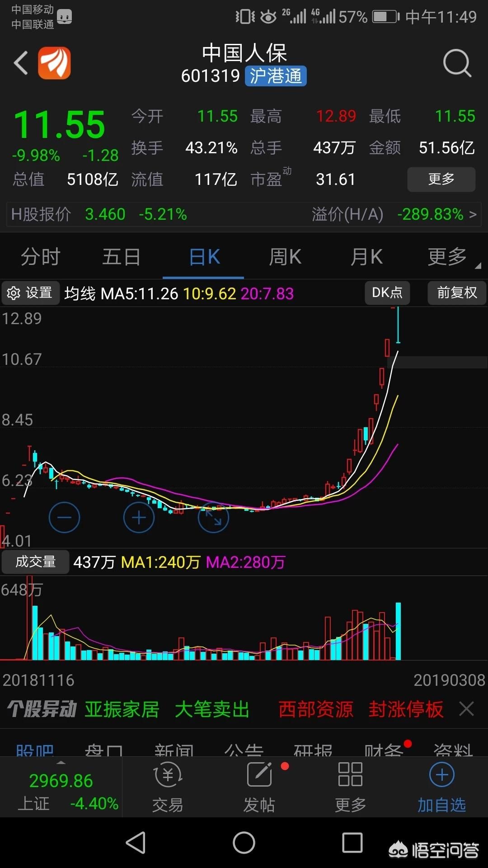The width and height of the screenshot is (488, 868).
Task: Tap the zoom-in plus circle on chart
Action: tap(139, 517)
